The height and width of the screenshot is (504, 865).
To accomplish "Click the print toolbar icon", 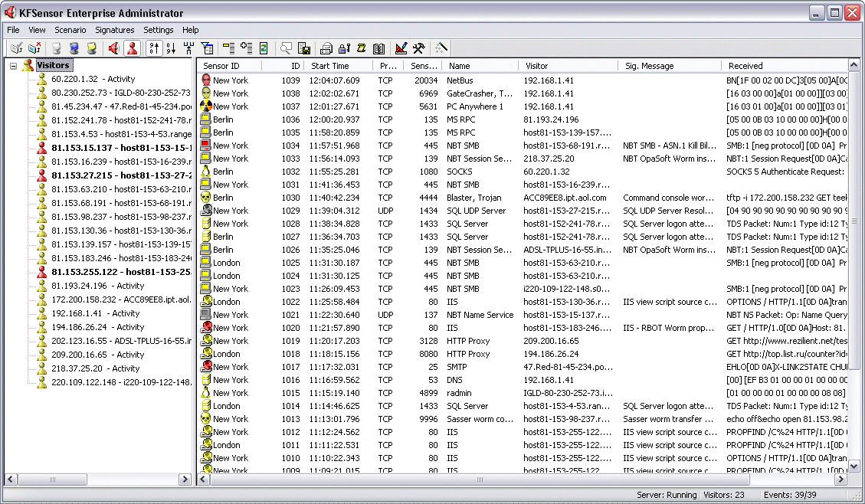I will coord(326,48).
